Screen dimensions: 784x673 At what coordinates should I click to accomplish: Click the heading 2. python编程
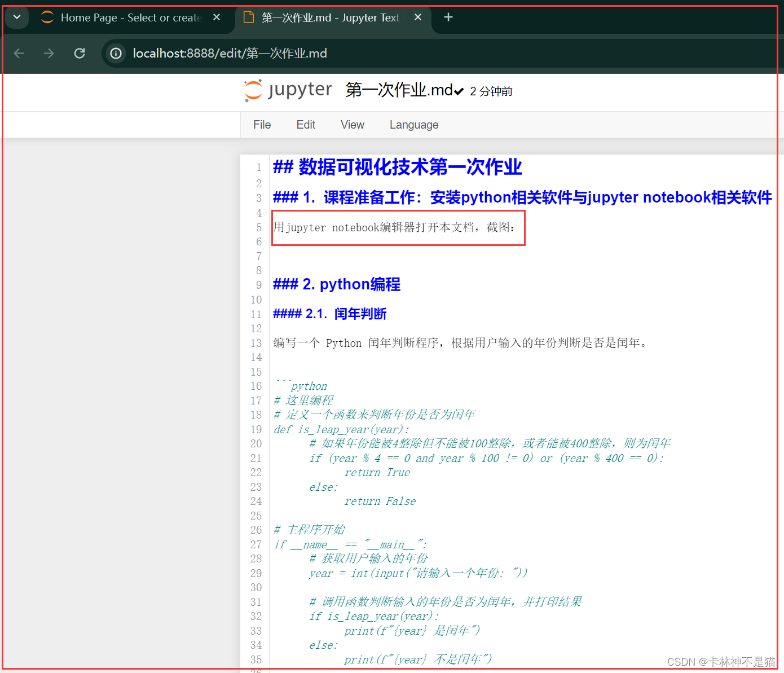[337, 284]
